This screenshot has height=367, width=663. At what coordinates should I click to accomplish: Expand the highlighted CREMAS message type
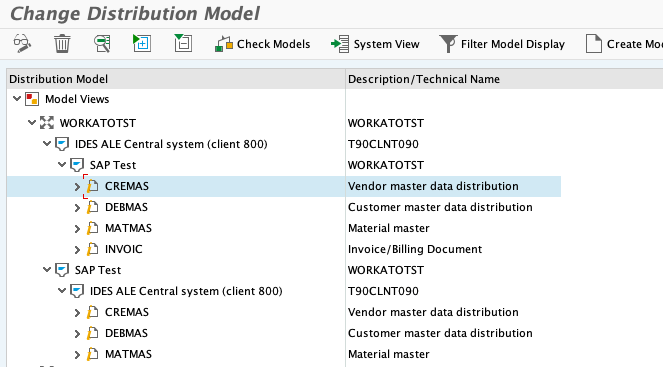(77, 186)
